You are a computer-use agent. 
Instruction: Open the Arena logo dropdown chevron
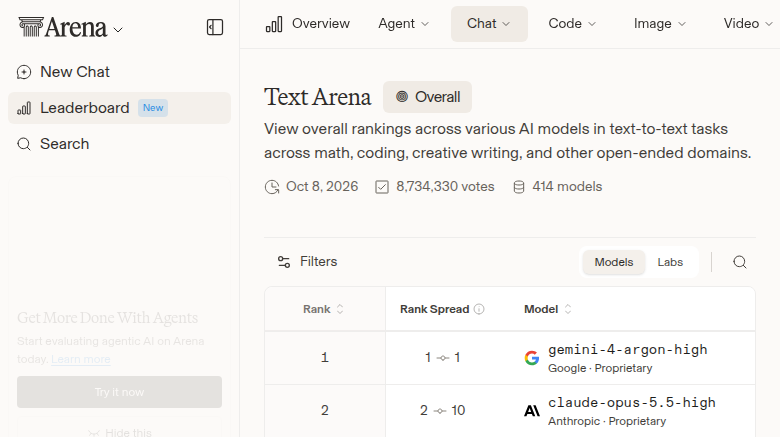[x=118, y=30]
